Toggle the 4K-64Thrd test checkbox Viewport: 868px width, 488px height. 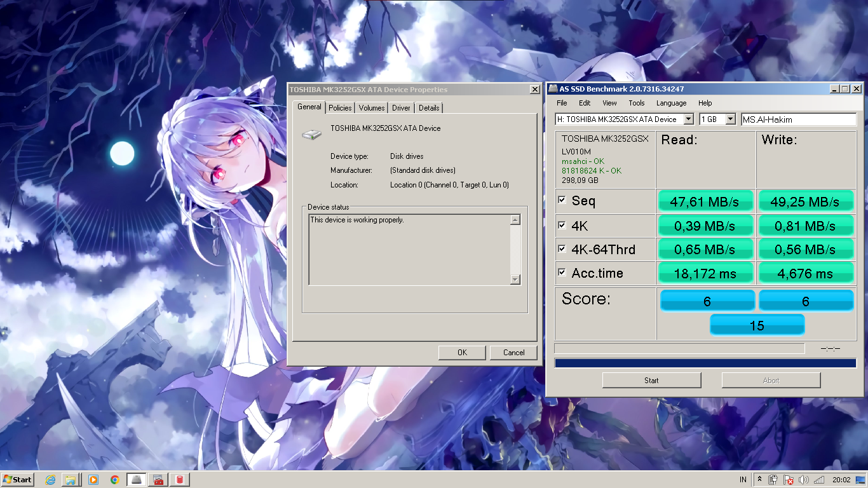click(562, 248)
